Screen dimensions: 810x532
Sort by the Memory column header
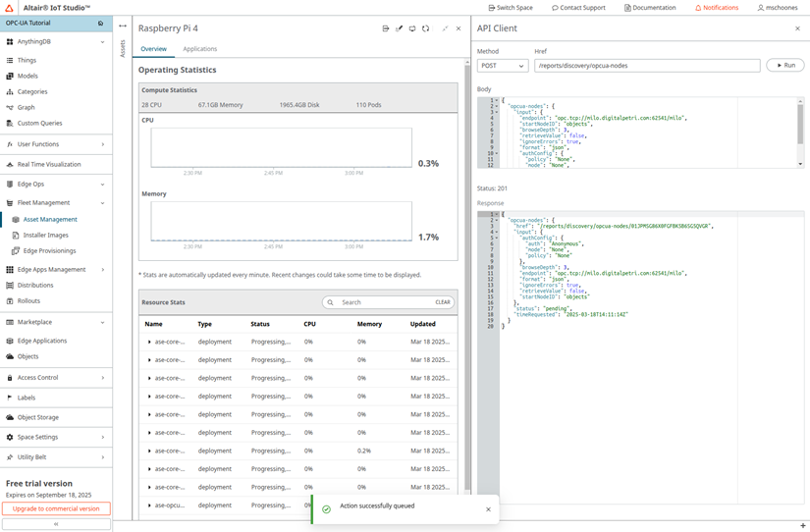pos(369,324)
